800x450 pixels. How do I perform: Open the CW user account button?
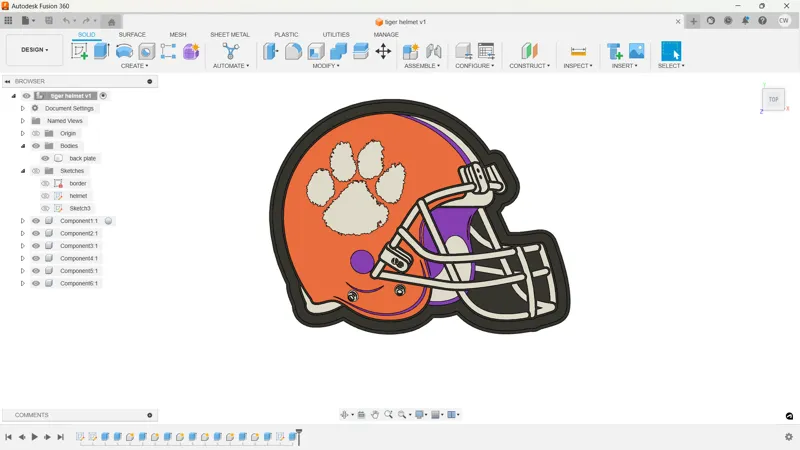click(x=784, y=20)
